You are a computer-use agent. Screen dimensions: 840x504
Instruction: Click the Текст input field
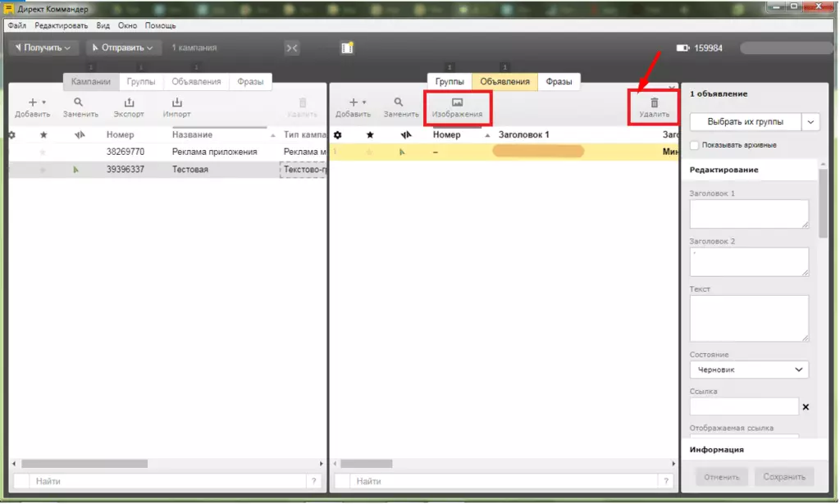749,318
